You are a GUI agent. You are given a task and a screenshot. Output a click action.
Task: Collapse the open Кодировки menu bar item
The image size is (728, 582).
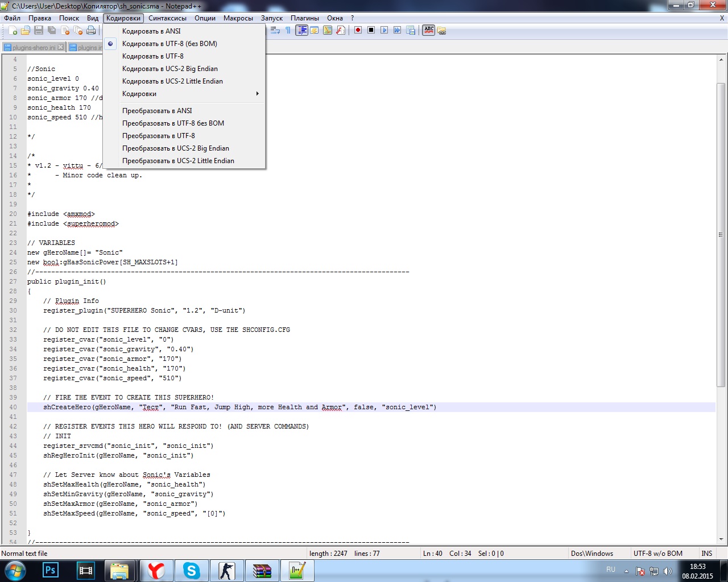[123, 18]
